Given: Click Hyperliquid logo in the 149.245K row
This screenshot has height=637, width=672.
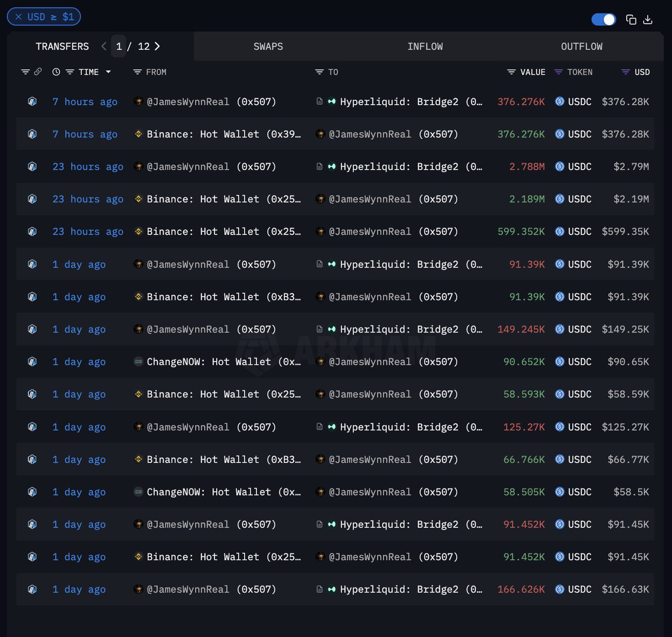Looking at the screenshot, I should coord(332,330).
